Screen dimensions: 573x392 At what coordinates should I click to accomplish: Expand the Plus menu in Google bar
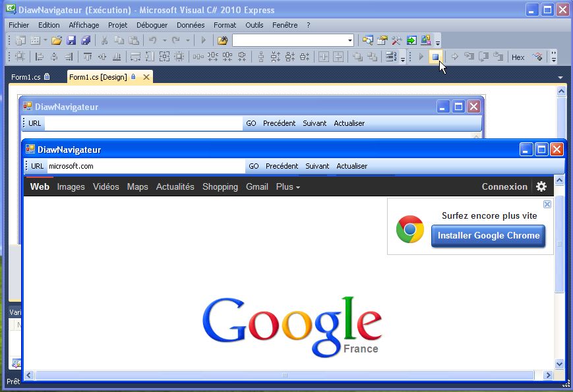pos(288,186)
